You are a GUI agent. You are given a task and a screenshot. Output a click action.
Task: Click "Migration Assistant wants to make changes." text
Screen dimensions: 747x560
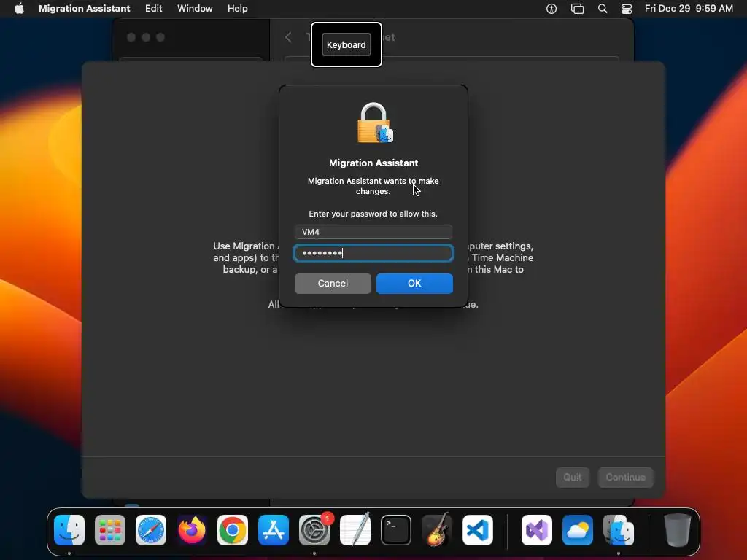click(373, 186)
